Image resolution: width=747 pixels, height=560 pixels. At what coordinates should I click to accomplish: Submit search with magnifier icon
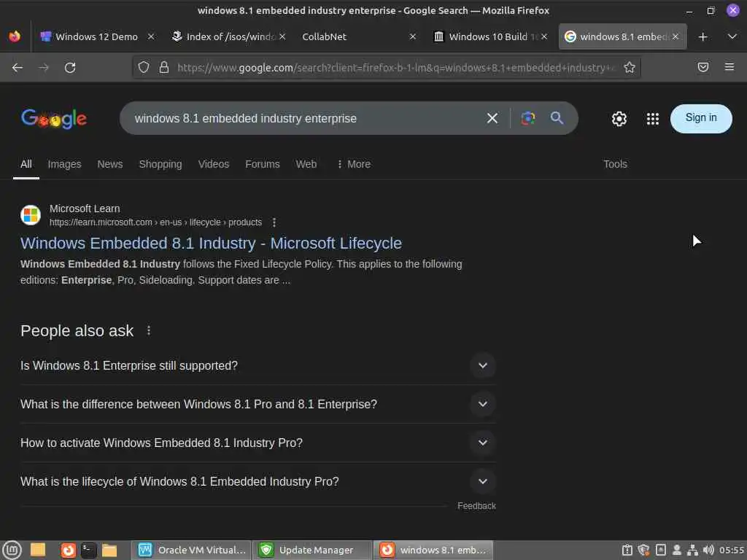557,117
